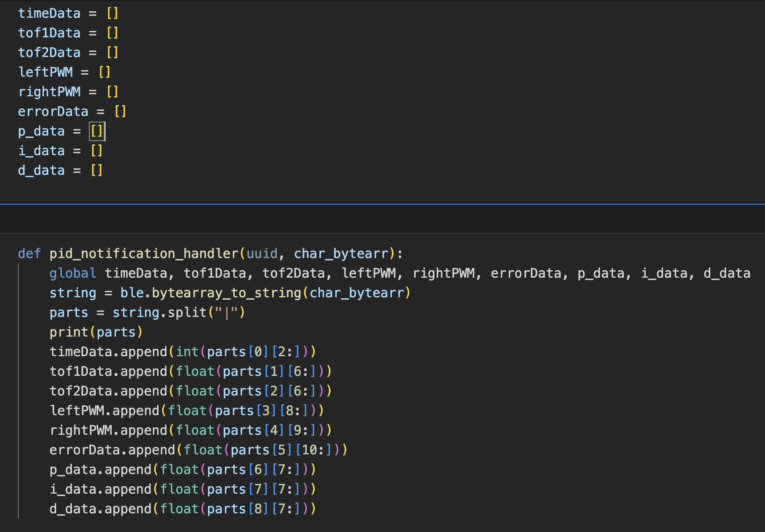Click the tof2Data.append line
Image resolution: width=765 pixels, height=532 pixels.
[191, 391]
